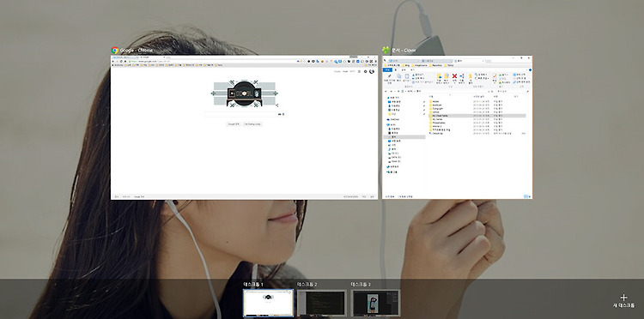Click the Google doodle in Chrome window
This screenshot has width=644, height=319.
[244, 93]
